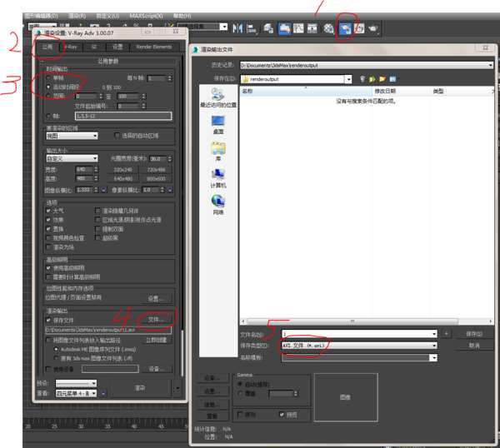This screenshot has height=448, width=500.
Task: Open the 自定义 output size dropdown
Action: point(72,158)
